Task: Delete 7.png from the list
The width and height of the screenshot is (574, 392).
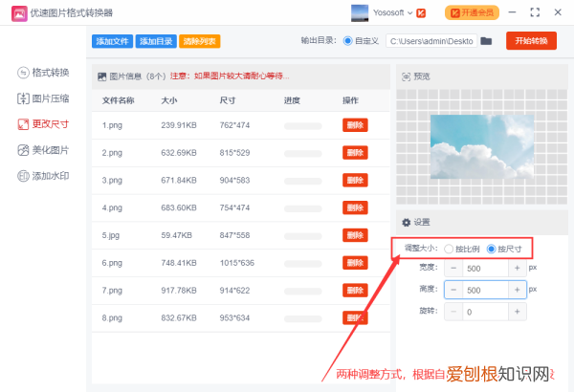Action: pyautogui.click(x=355, y=291)
